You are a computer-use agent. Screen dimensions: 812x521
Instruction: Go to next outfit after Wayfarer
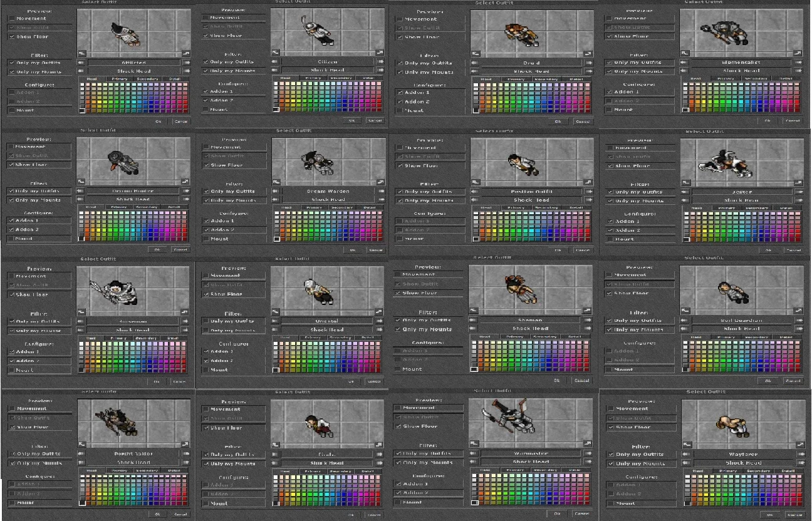tap(801, 455)
